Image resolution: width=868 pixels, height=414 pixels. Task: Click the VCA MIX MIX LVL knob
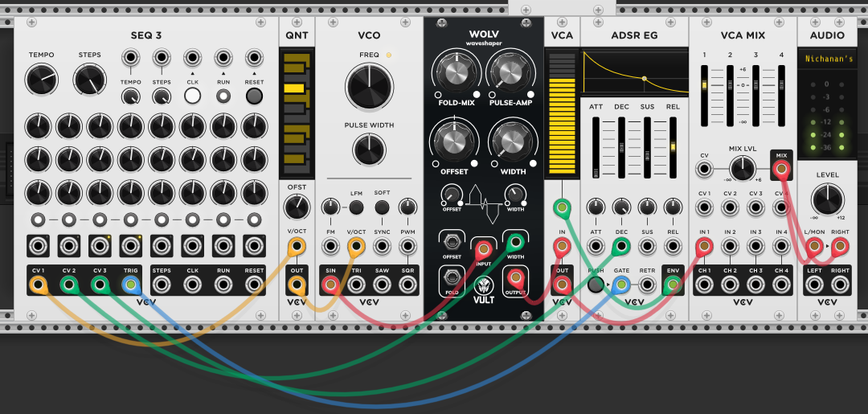(742, 169)
